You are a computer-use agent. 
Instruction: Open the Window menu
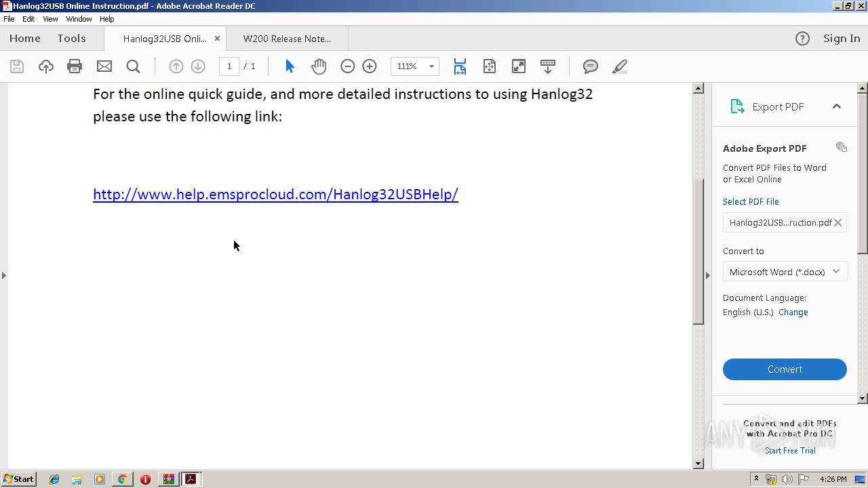(x=79, y=19)
